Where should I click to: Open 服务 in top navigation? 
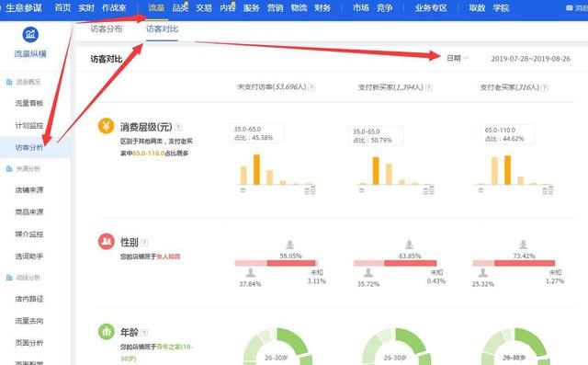pos(251,7)
